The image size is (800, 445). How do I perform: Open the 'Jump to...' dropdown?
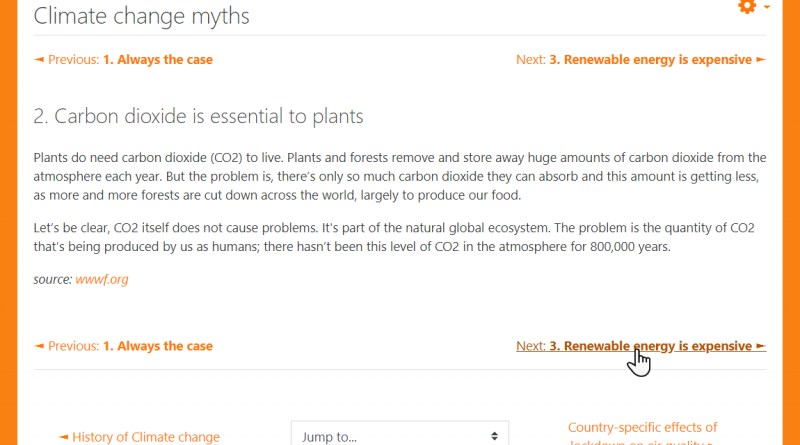[x=399, y=434]
